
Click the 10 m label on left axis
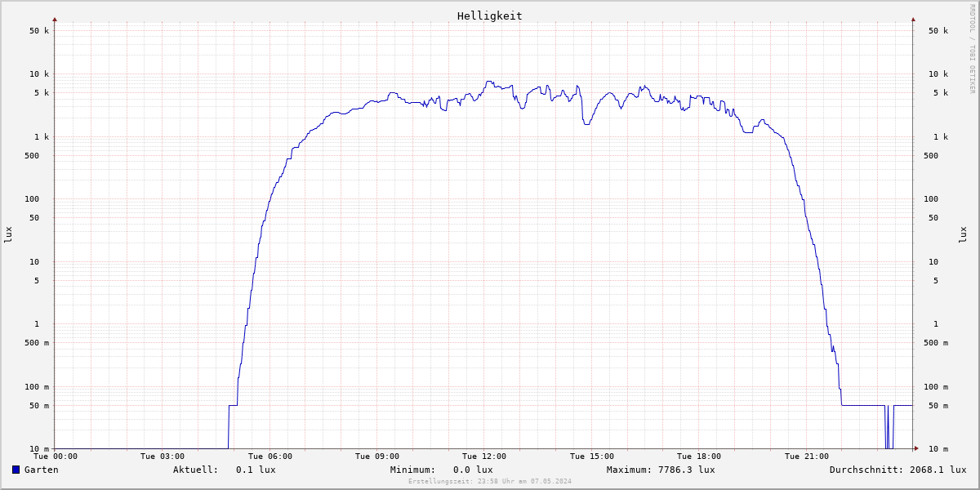[x=39, y=449]
